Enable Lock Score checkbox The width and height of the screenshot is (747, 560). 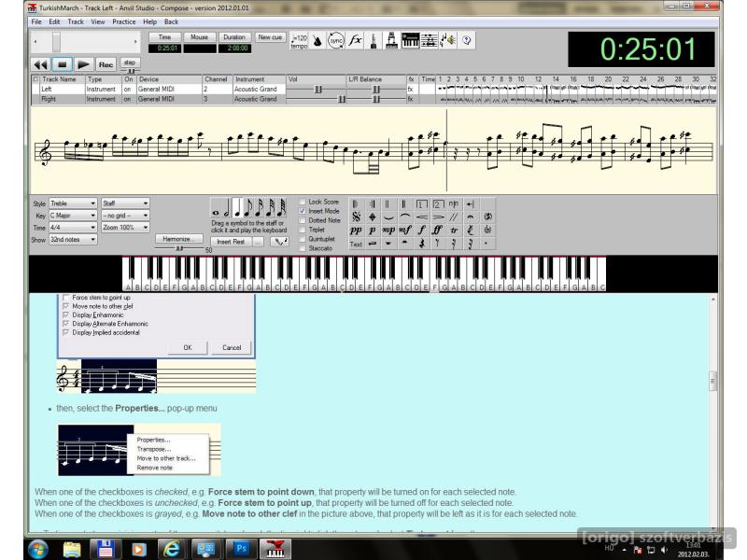point(302,202)
